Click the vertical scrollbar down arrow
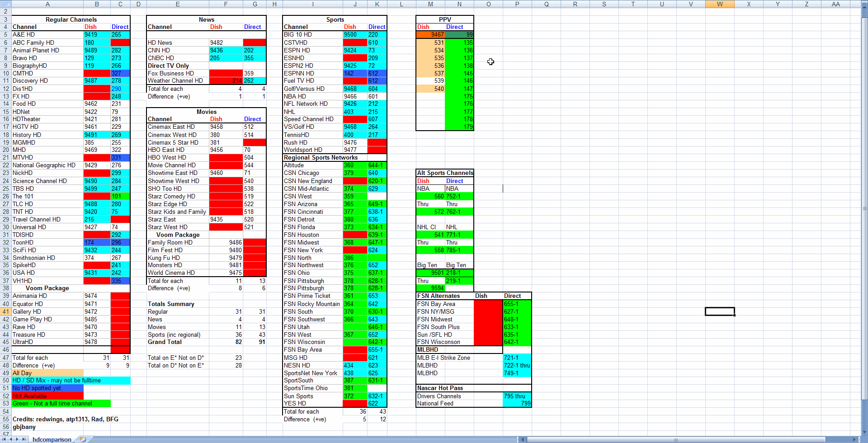Viewport: 868px width, 443px height. [864, 432]
